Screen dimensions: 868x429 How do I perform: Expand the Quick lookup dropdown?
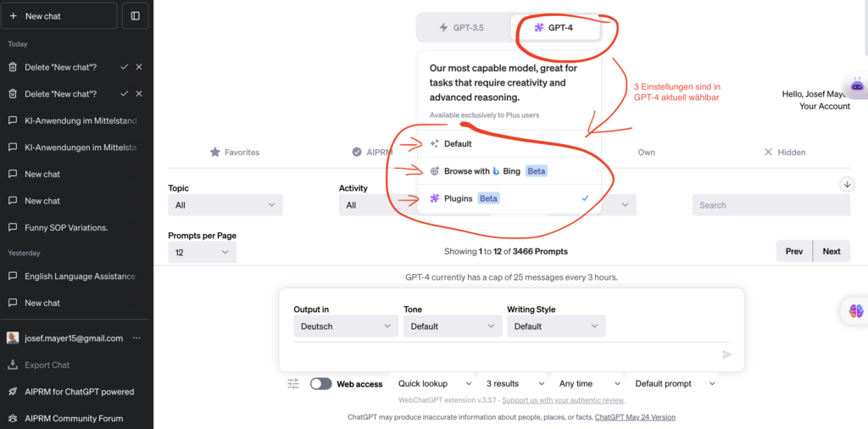tap(434, 383)
